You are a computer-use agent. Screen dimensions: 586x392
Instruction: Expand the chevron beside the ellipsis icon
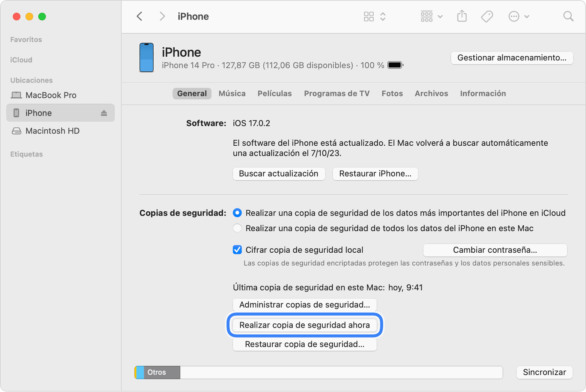click(x=527, y=17)
